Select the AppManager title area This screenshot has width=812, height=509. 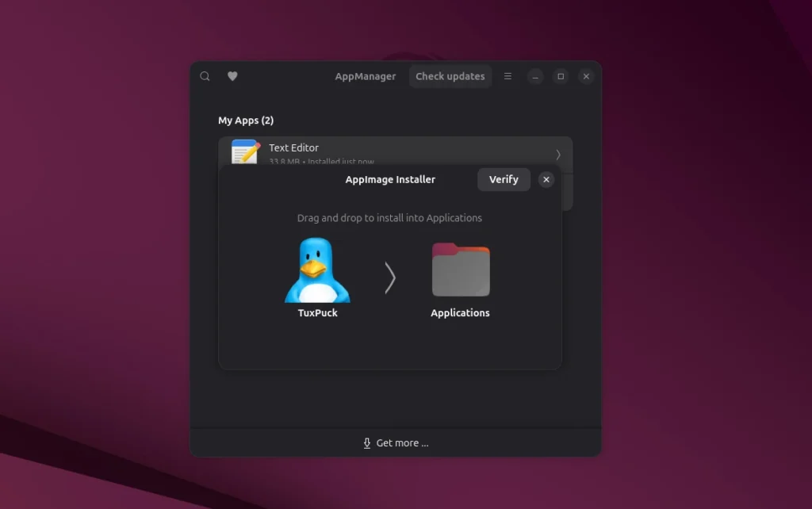365,76
